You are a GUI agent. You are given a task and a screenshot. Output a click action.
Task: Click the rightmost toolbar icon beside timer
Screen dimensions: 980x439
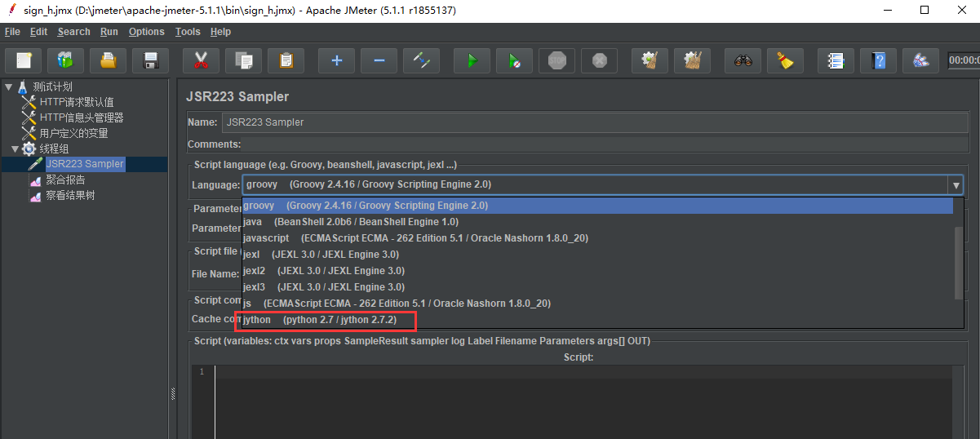(x=920, y=60)
